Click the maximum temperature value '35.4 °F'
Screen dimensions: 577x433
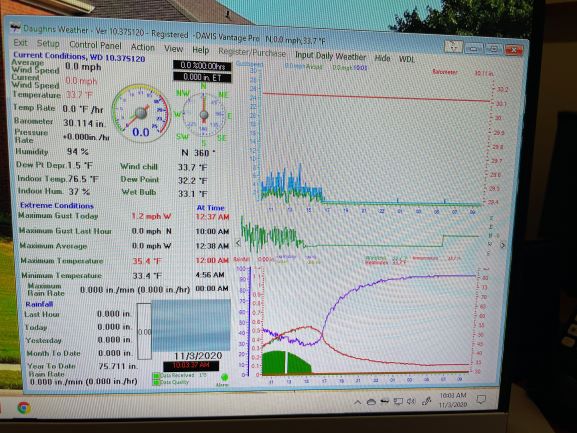tap(147, 261)
